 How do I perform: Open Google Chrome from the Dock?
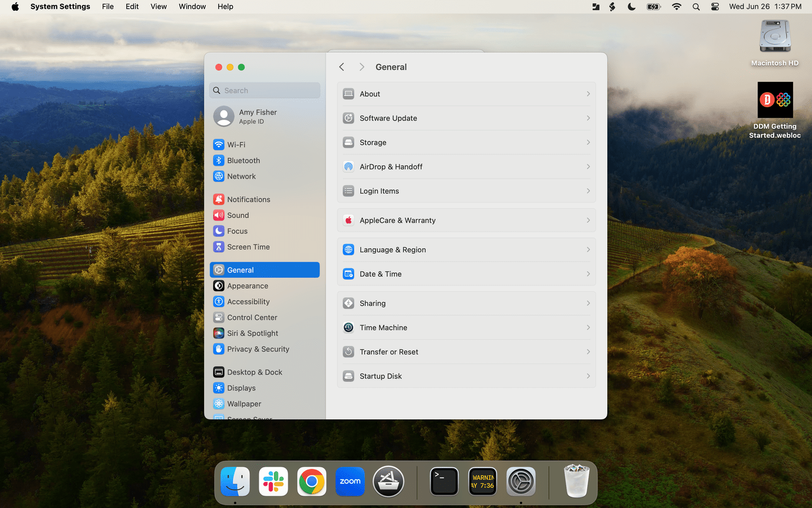click(312, 481)
